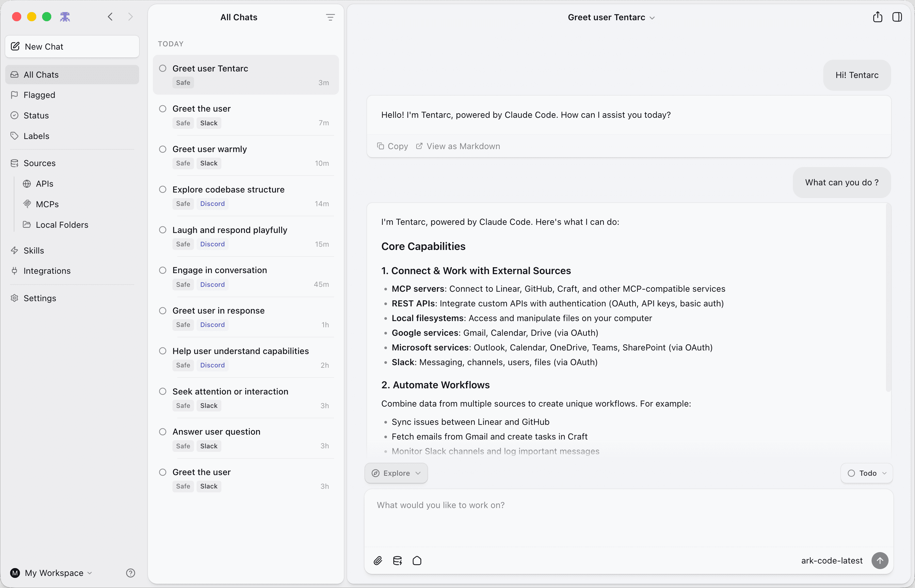Open the My Workspace switcher

tap(52, 573)
